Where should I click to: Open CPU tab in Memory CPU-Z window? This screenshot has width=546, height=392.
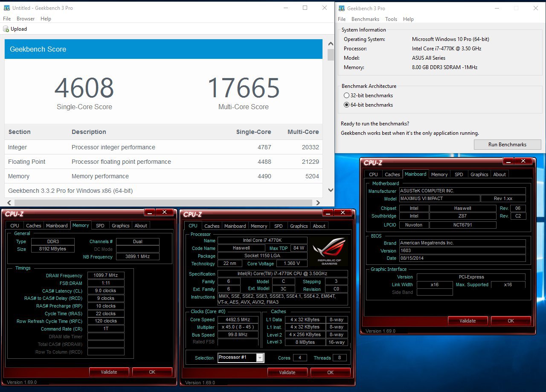coord(15,226)
